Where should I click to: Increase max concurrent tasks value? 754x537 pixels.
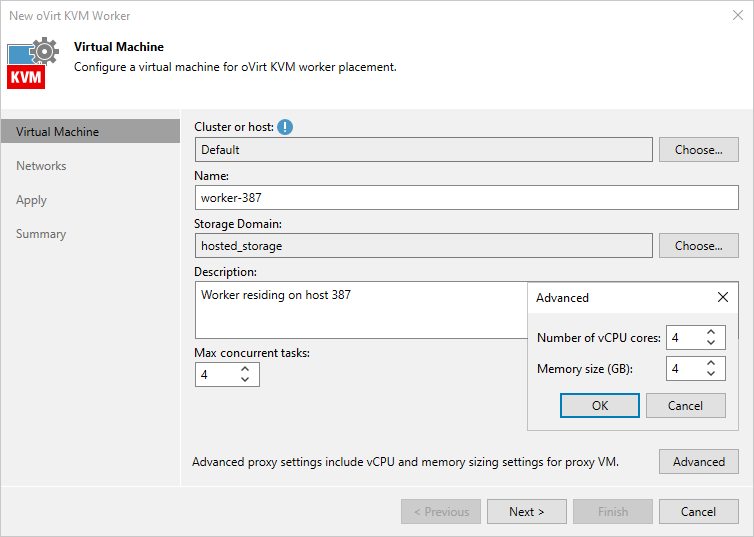(245, 369)
